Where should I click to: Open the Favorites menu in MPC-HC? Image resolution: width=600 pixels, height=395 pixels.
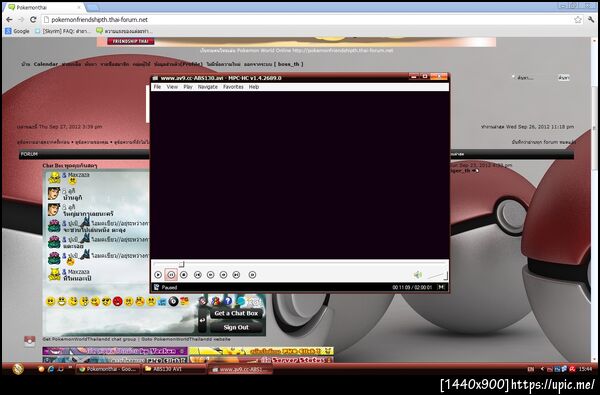tap(233, 87)
